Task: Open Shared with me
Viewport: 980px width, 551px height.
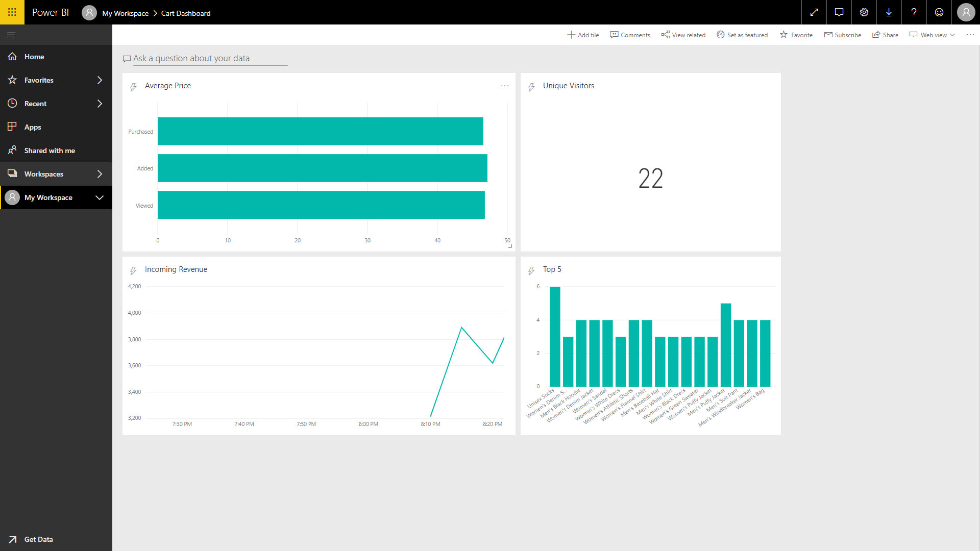Action: [x=56, y=151]
